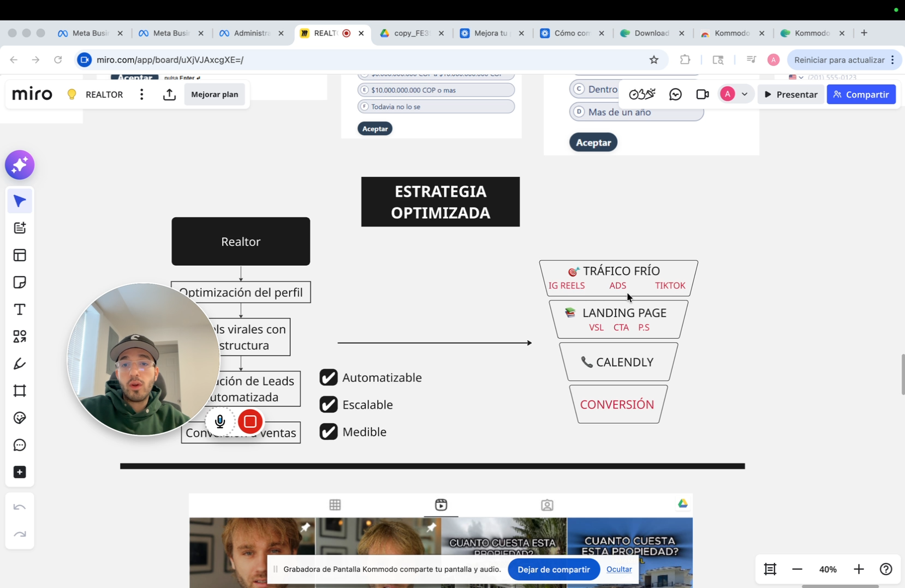Screen dimensions: 905x588
Task: Toggle the Automatizable checkbox
Action: (x=329, y=377)
